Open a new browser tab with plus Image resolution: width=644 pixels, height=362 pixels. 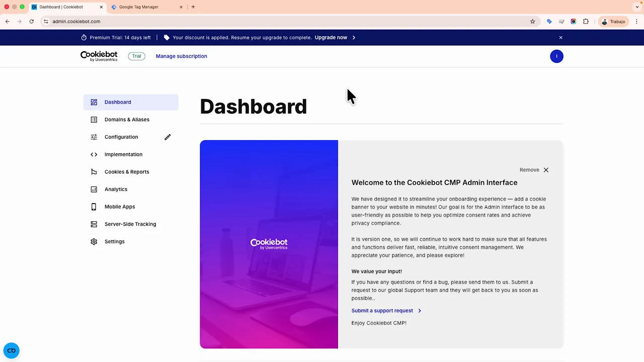193,7
